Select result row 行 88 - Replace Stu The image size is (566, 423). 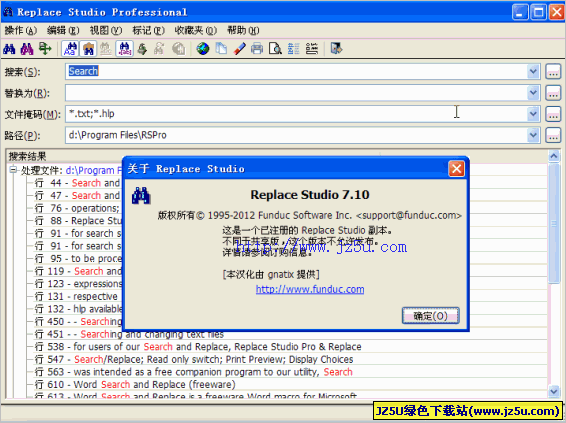(x=78, y=221)
